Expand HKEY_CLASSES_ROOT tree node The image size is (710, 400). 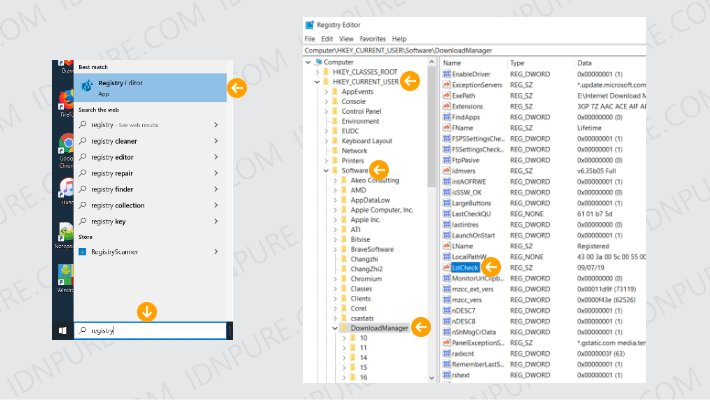tap(317, 72)
